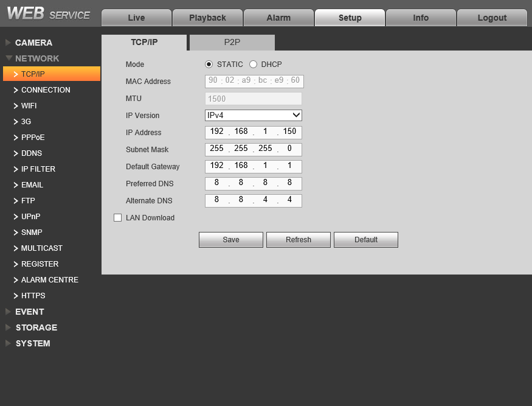Open the 3G settings page

26,122
